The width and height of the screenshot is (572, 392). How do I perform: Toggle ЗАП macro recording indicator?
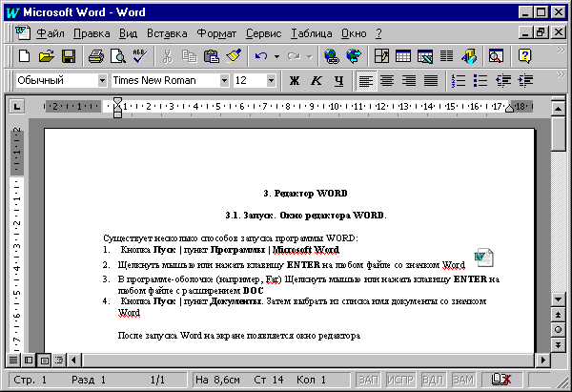tap(368, 380)
